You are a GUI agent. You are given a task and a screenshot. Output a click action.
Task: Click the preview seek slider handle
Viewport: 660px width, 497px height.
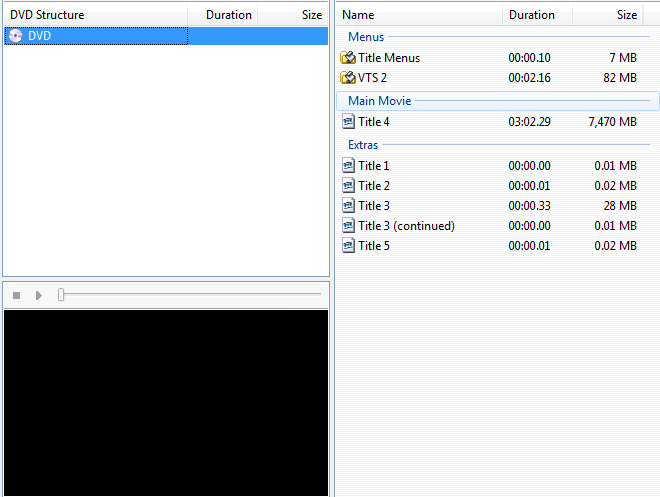[61, 295]
